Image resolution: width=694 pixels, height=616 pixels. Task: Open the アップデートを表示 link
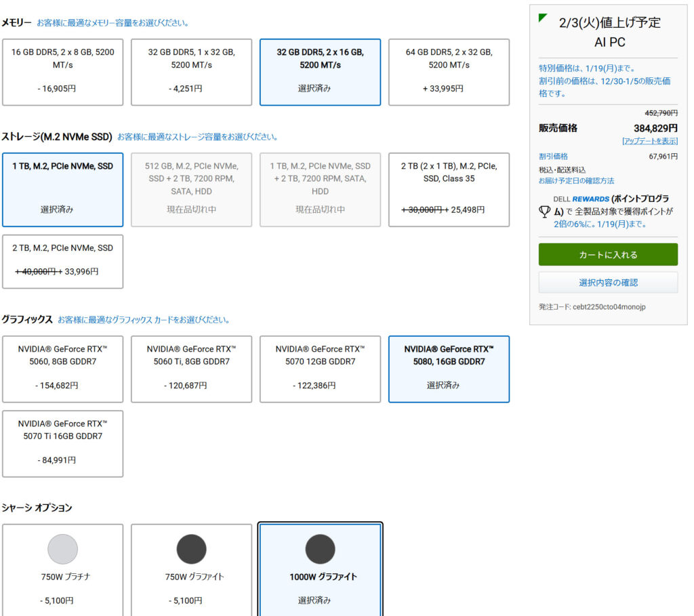649,141
